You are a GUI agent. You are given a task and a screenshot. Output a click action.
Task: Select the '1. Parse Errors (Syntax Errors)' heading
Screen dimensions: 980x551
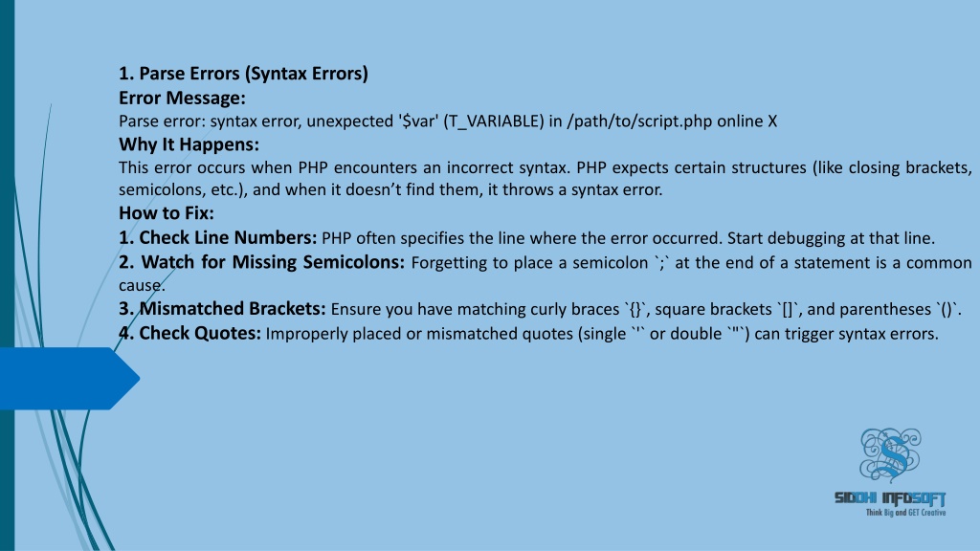point(243,74)
